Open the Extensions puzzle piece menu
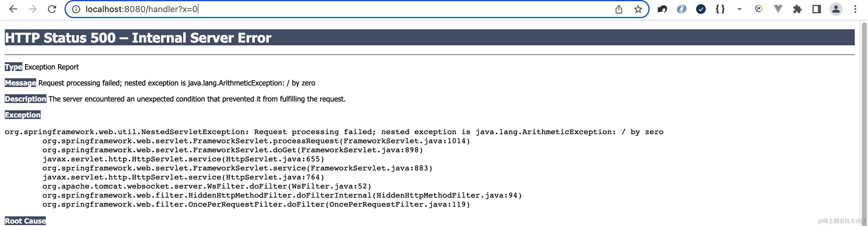868x226 pixels. [797, 9]
